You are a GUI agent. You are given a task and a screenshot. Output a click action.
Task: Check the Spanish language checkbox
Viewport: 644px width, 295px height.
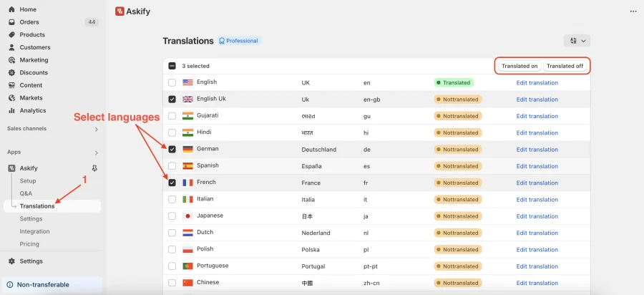(172, 166)
